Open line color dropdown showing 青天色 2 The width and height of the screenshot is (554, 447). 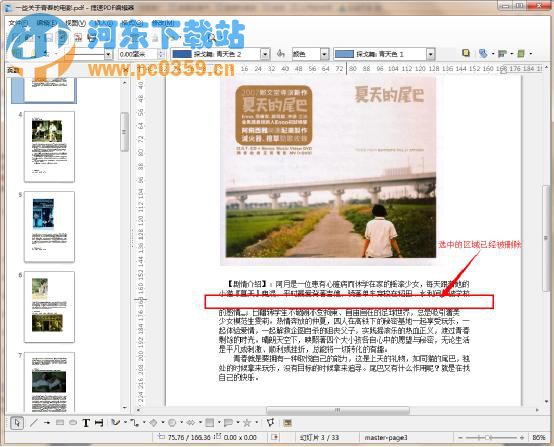[x=265, y=54]
